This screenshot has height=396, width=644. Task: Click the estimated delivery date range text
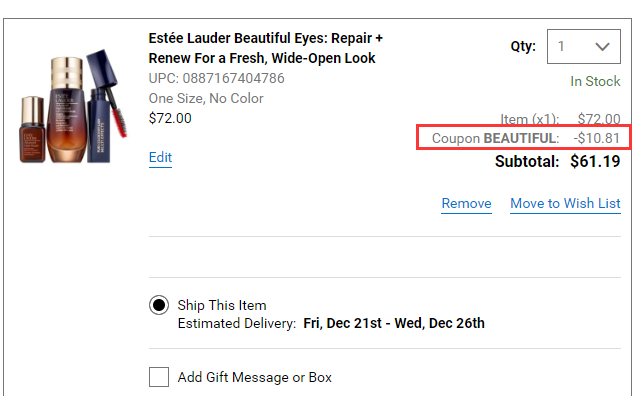(394, 323)
